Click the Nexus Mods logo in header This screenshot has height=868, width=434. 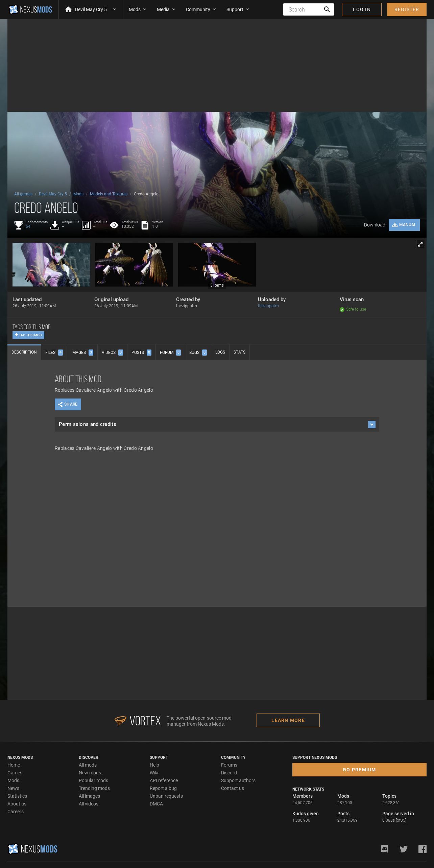point(30,9)
